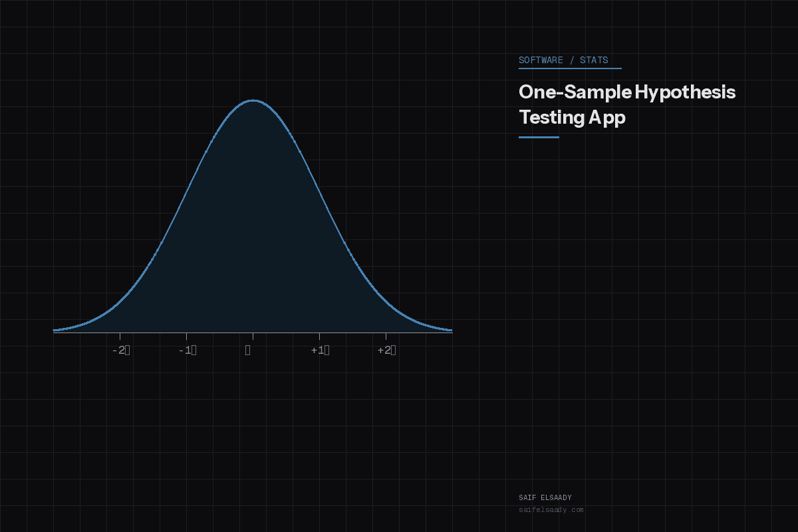The height and width of the screenshot is (532, 798).
Task: Click the peak of the bell curve
Action: (x=253, y=101)
